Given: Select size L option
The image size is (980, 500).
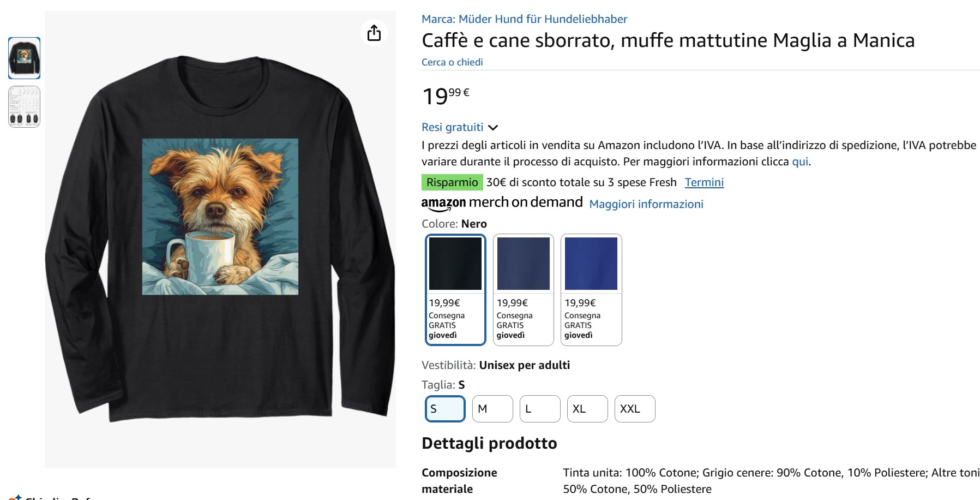Looking at the screenshot, I should pyautogui.click(x=540, y=409).
